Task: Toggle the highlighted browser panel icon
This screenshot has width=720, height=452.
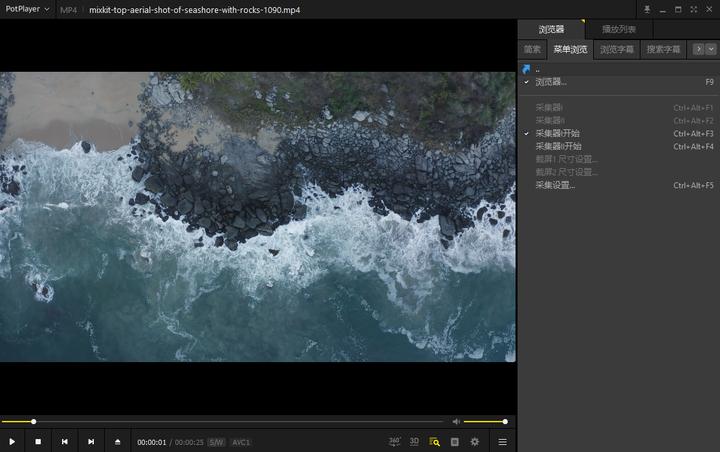Action: 435,441
